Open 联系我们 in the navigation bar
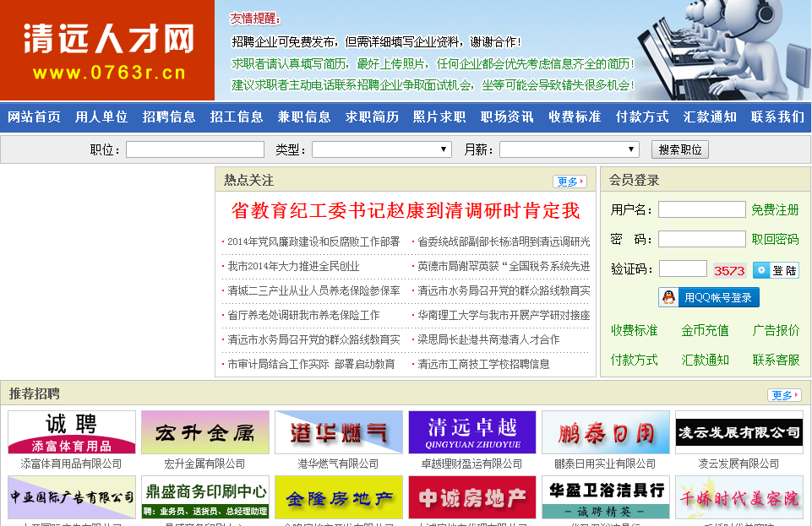812x526 pixels. [x=777, y=117]
